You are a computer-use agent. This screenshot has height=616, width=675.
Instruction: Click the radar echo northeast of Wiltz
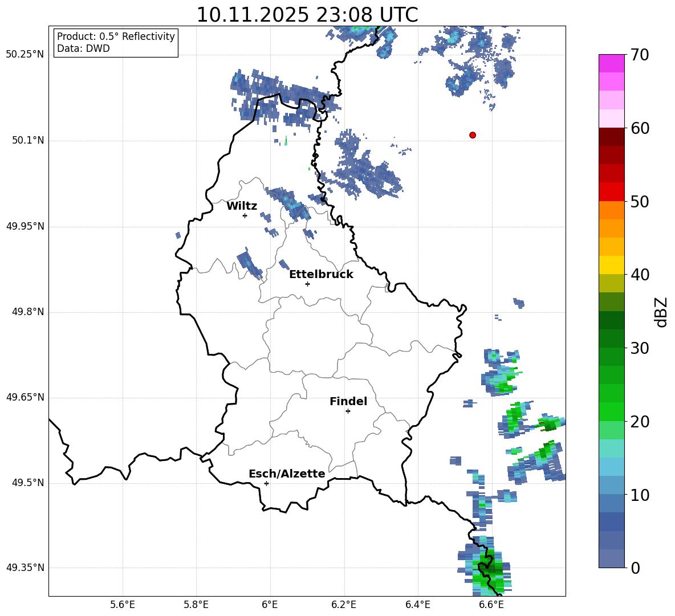[x=287, y=203]
